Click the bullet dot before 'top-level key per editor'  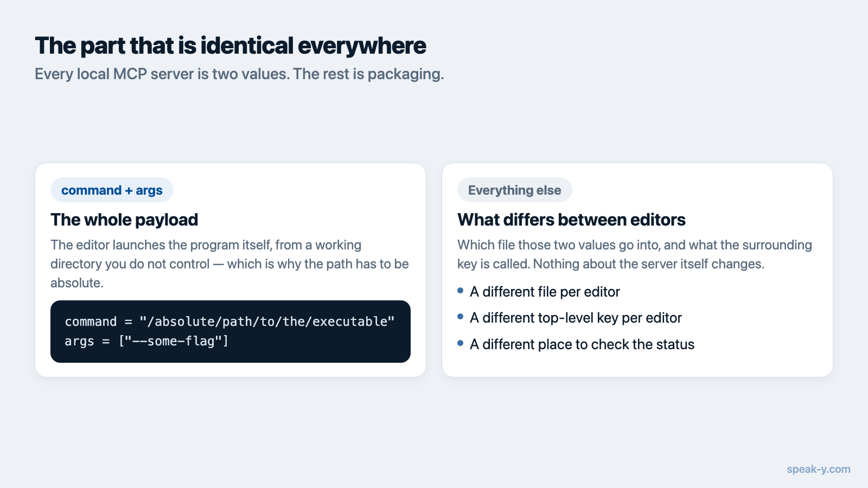pos(461,317)
